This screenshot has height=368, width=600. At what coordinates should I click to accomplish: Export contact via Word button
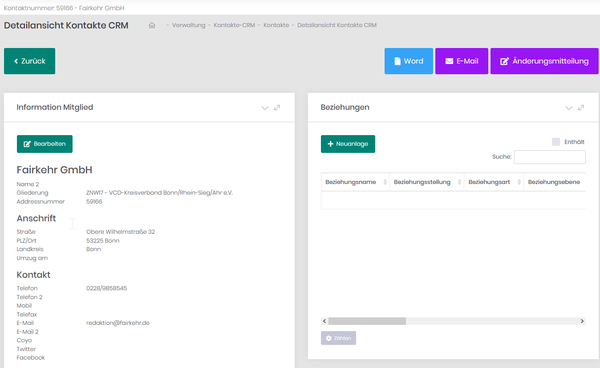coord(409,61)
